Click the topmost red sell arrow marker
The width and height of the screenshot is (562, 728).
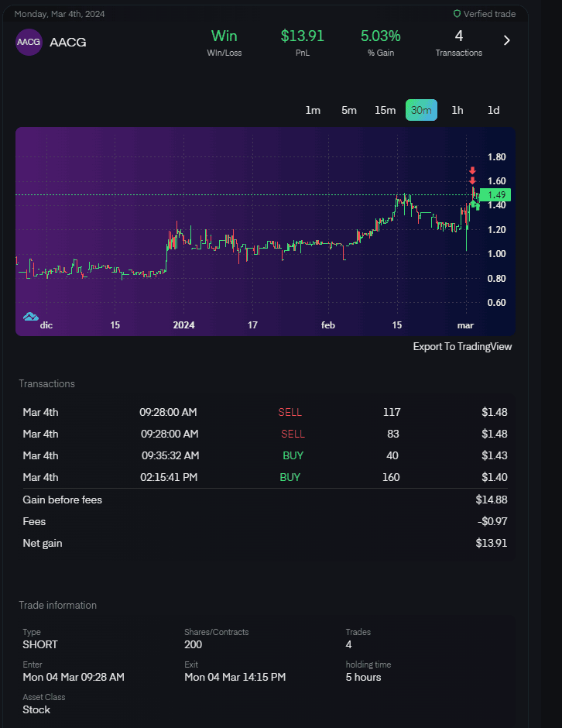click(472, 170)
